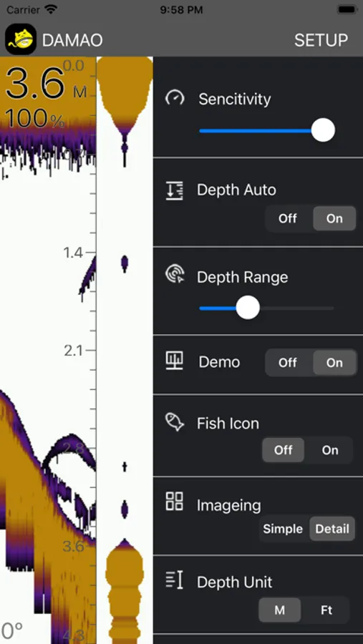Tap the 3.6 depth scale mark

click(73, 546)
